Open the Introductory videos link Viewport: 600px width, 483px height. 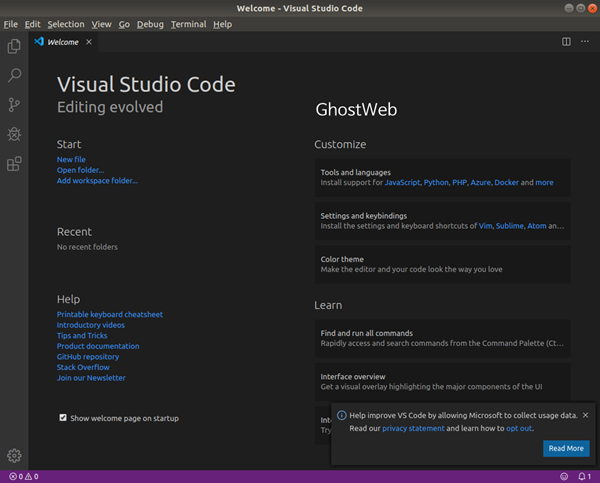click(91, 325)
